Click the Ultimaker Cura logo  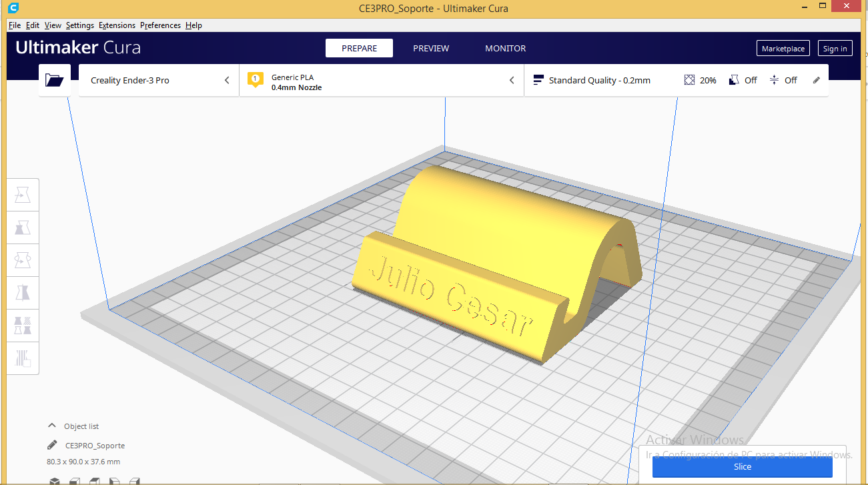(x=78, y=48)
